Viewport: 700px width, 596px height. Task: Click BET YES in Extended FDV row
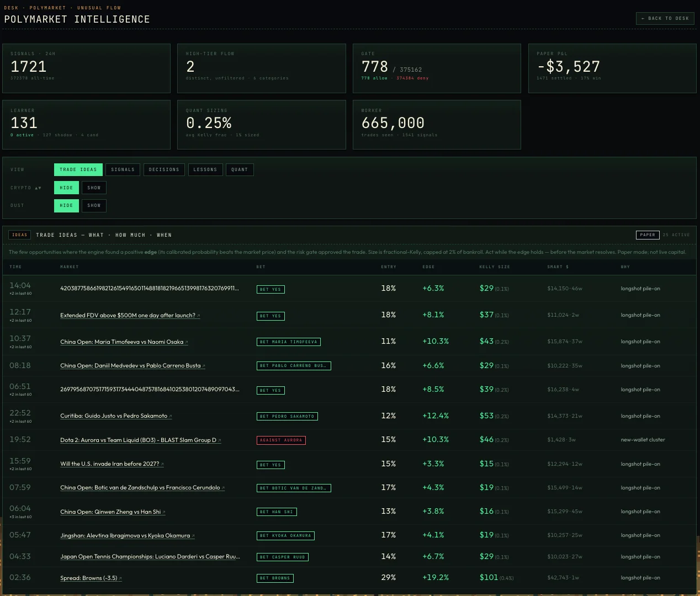tap(271, 316)
